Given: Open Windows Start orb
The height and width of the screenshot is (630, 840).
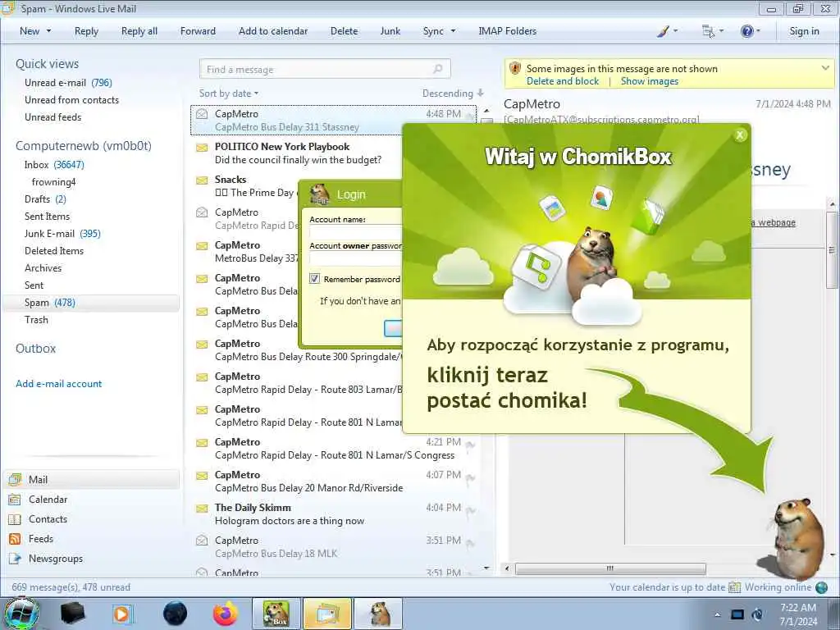Looking at the screenshot, I should coord(21,614).
